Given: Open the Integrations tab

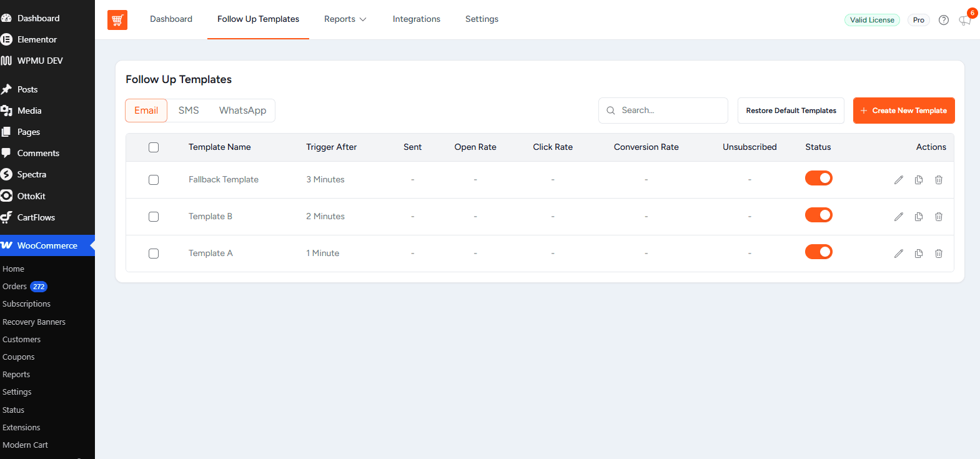Looking at the screenshot, I should 417,19.
